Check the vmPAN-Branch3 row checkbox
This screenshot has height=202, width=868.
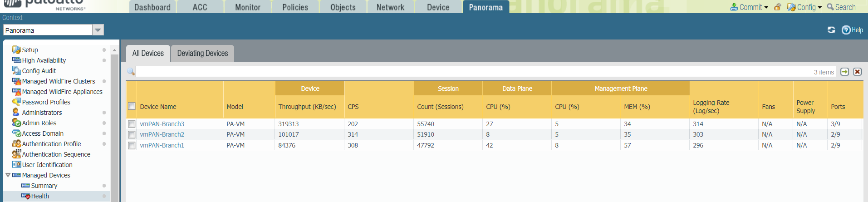132,124
